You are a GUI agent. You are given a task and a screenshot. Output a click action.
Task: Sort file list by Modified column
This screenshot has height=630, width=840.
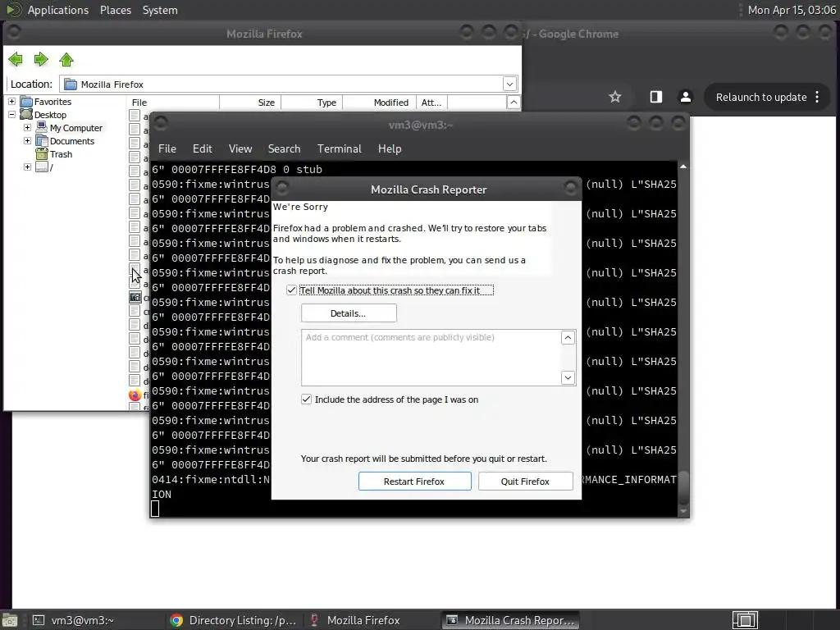pos(380,103)
